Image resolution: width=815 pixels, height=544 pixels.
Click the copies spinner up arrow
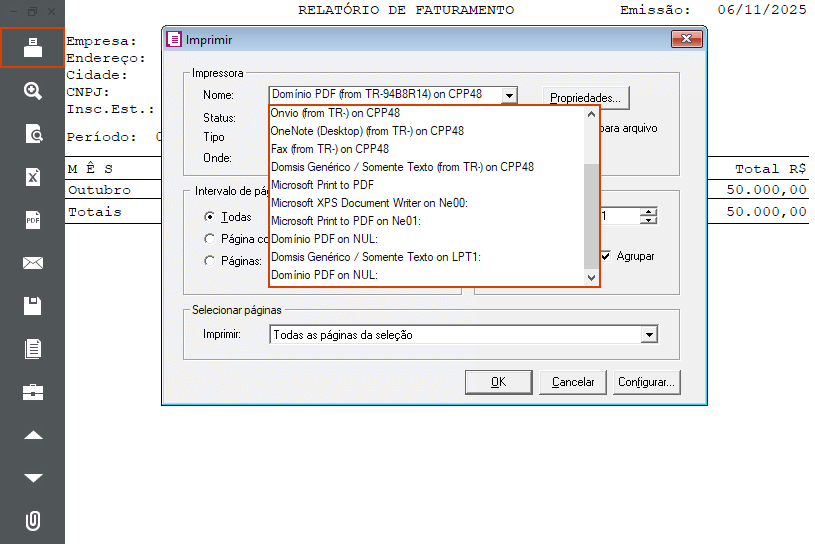(649, 211)
